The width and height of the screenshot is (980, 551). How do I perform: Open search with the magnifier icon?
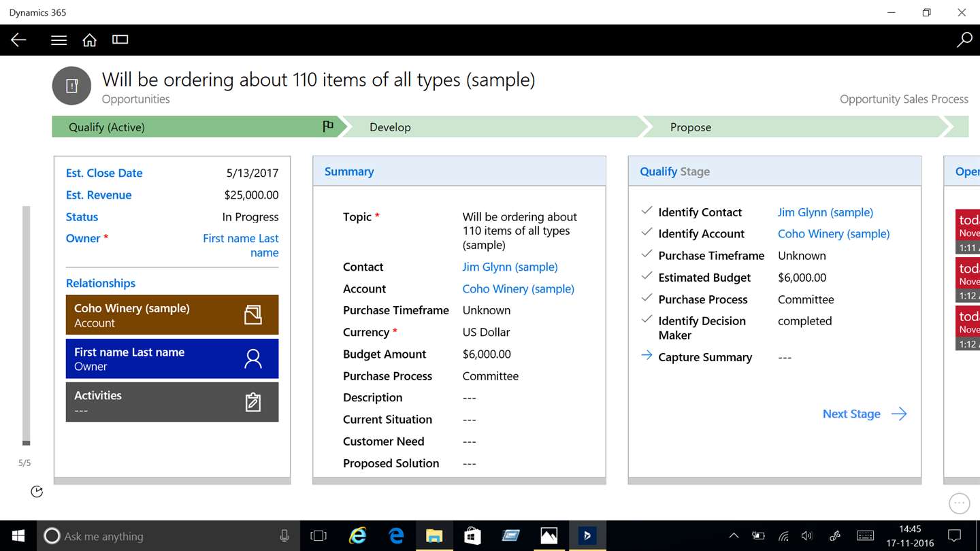coord(964,40)
